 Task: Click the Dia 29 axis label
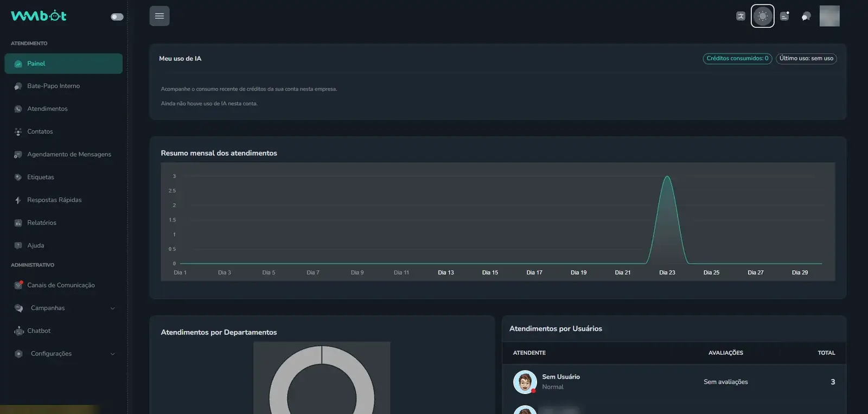point(800,272)
